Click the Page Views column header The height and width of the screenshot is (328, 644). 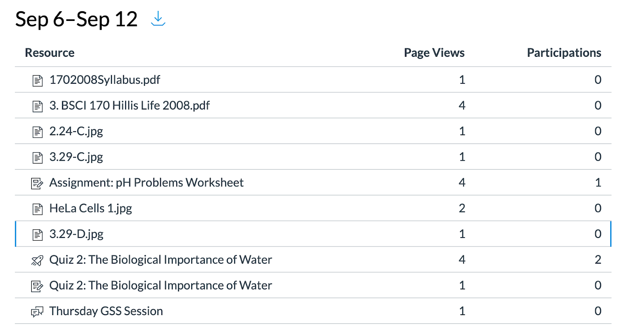pos(434,53)
